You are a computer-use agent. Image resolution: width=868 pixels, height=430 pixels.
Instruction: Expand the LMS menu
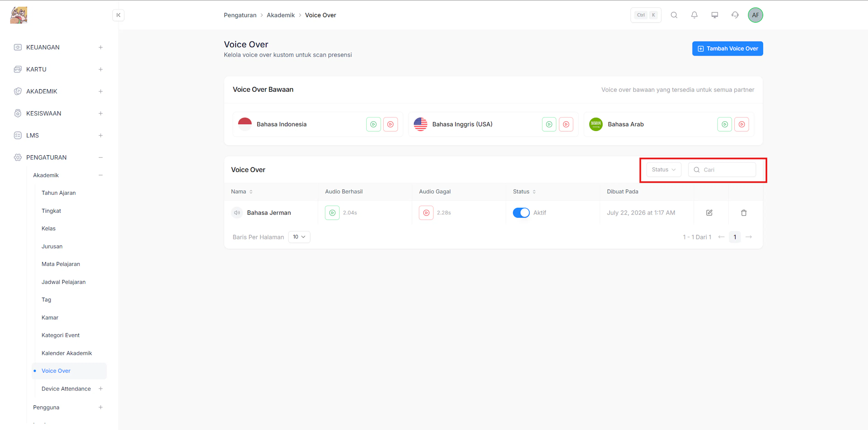pos(100,136)
